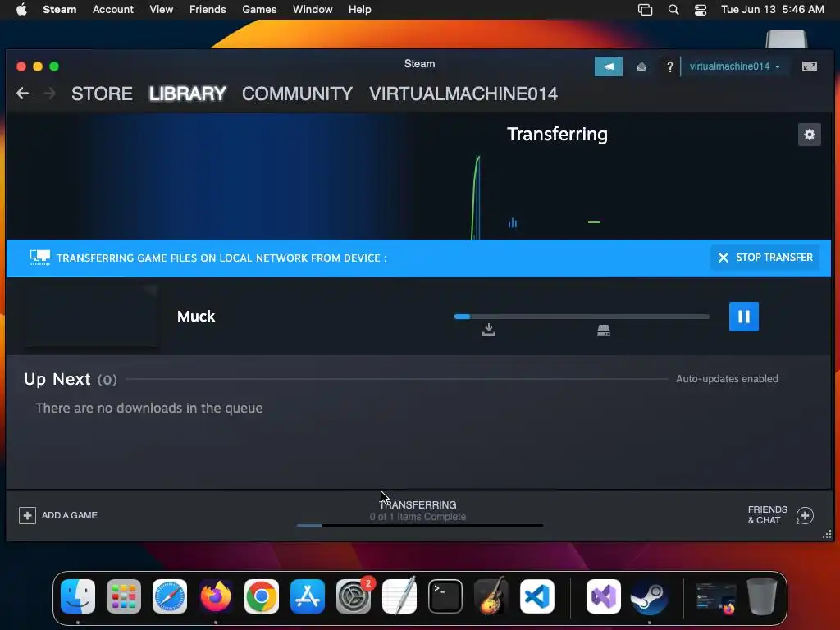The image size is (840, 630).
Task: Click the Add a Game plus icon
Action: tap(27, 515)
